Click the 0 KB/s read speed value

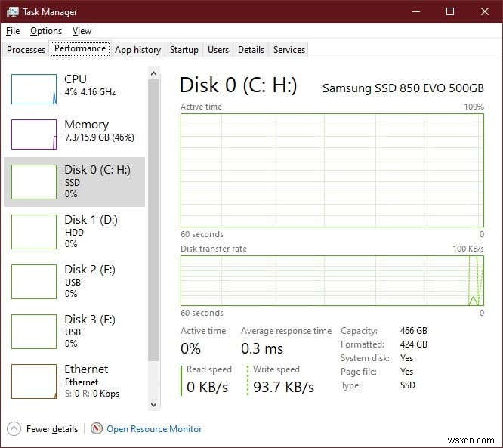point(207,387)
